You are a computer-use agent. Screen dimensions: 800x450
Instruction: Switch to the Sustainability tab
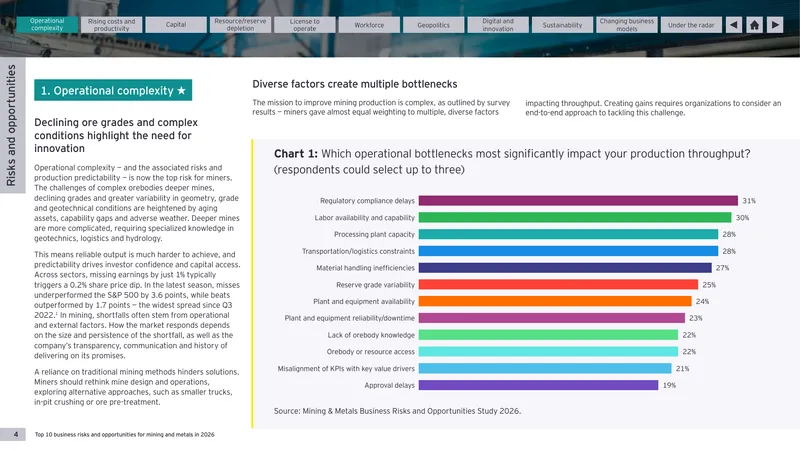[x=562, y=24]
